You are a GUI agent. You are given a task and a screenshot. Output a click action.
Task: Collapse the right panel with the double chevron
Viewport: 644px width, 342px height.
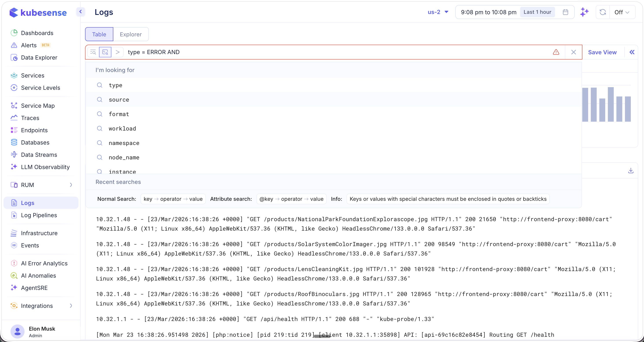pyautogui.click(x=632, y=52)
